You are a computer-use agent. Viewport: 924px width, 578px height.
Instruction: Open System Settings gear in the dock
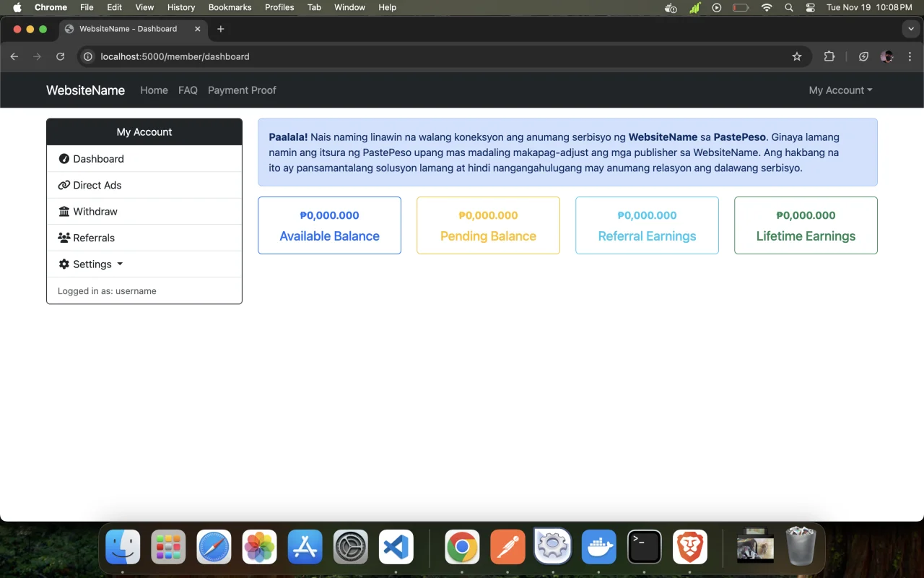(x=351, y=547)
